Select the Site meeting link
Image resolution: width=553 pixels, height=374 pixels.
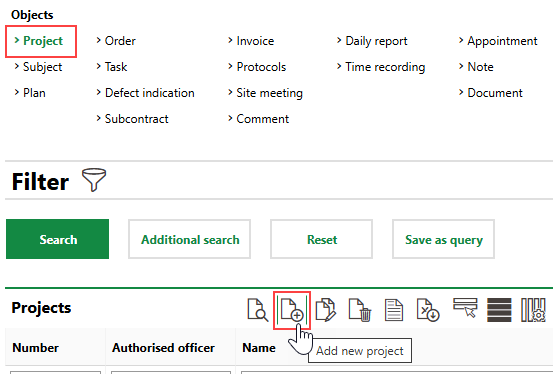269,93
